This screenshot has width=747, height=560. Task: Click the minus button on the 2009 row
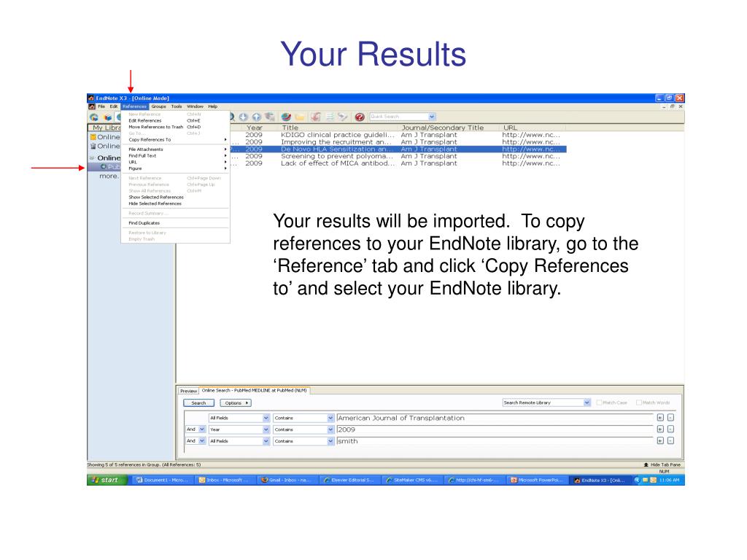pyautogui.click(x=671, y=429)
